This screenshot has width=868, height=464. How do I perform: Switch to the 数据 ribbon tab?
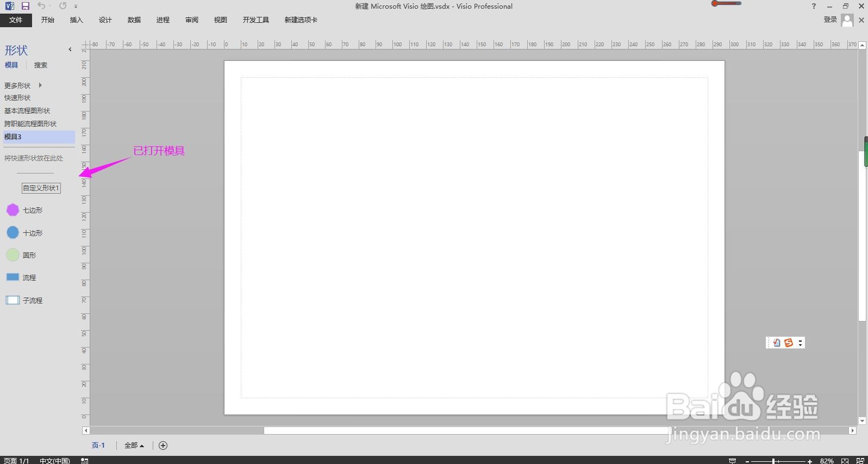click(x=134, y=20)
